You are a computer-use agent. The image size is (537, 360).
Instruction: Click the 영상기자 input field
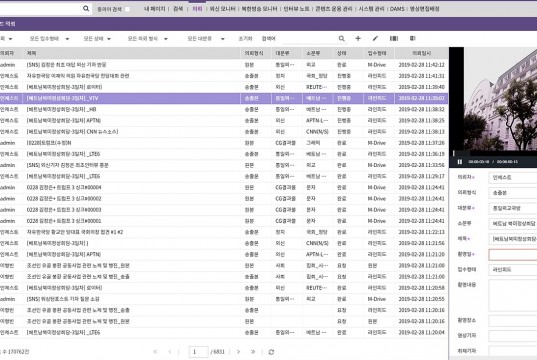coord(513,336)
